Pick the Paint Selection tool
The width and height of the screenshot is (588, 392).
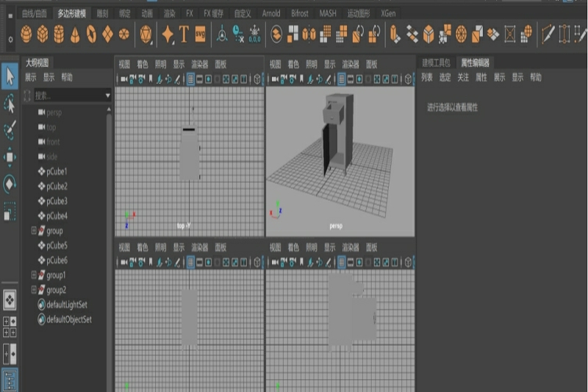click(x=10, y=130)
